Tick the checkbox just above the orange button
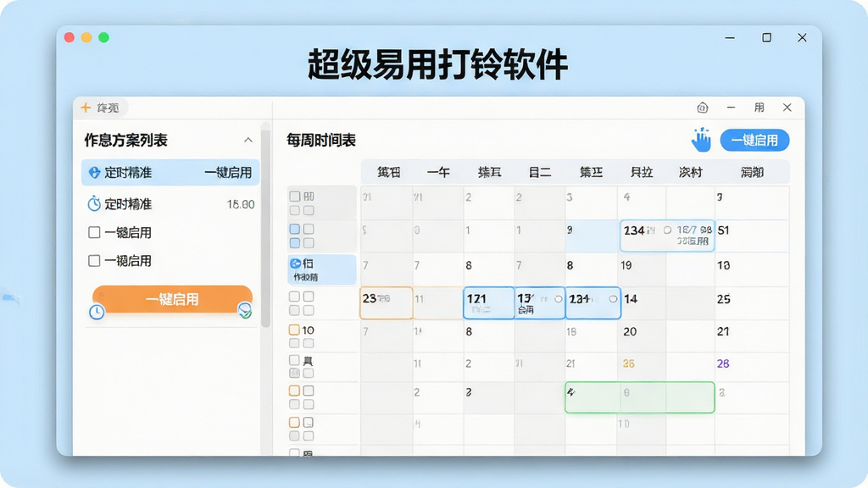 tap(94, 261)
